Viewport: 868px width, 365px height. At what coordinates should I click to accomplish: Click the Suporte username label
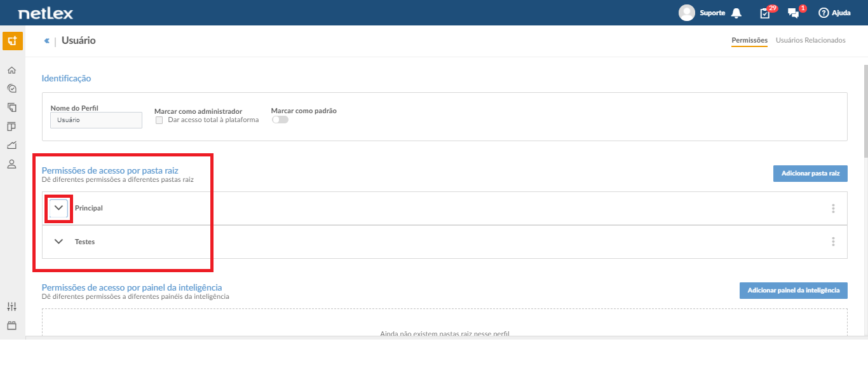712,13
